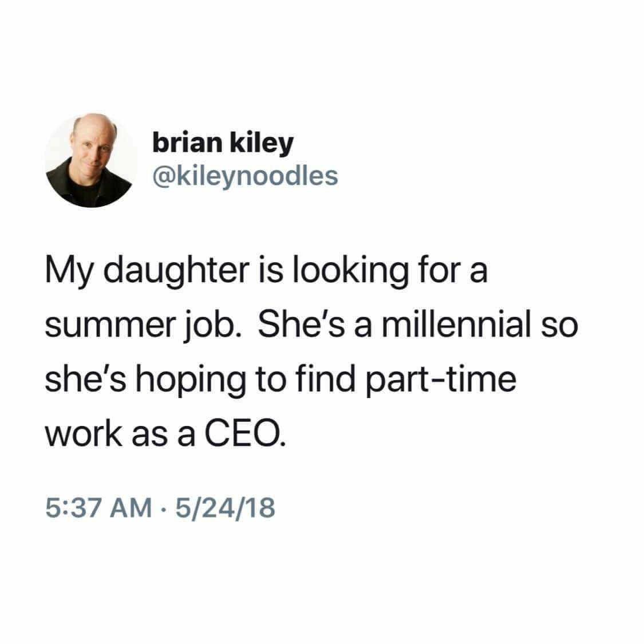Select the word CEO in tweet

coord(243,434)
